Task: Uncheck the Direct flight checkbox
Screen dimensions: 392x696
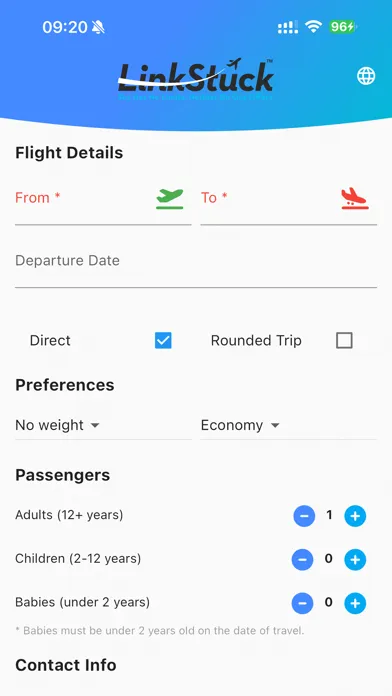Action: coord(163,340)
